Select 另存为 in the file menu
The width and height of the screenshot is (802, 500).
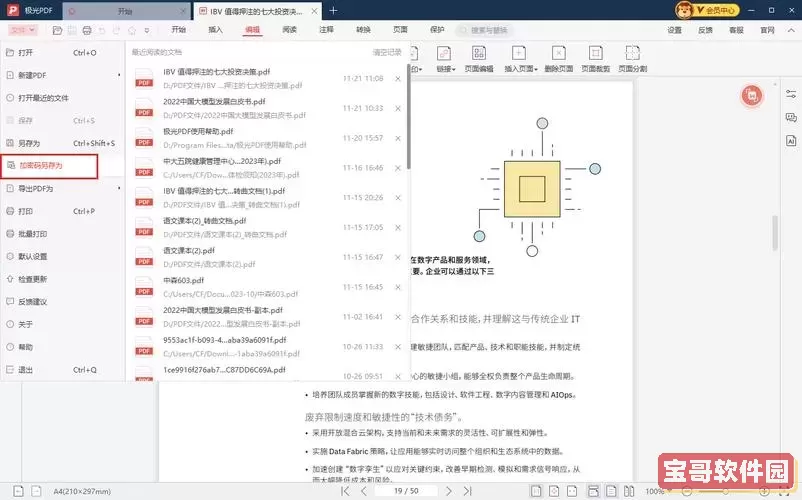(x=62, y=143)
